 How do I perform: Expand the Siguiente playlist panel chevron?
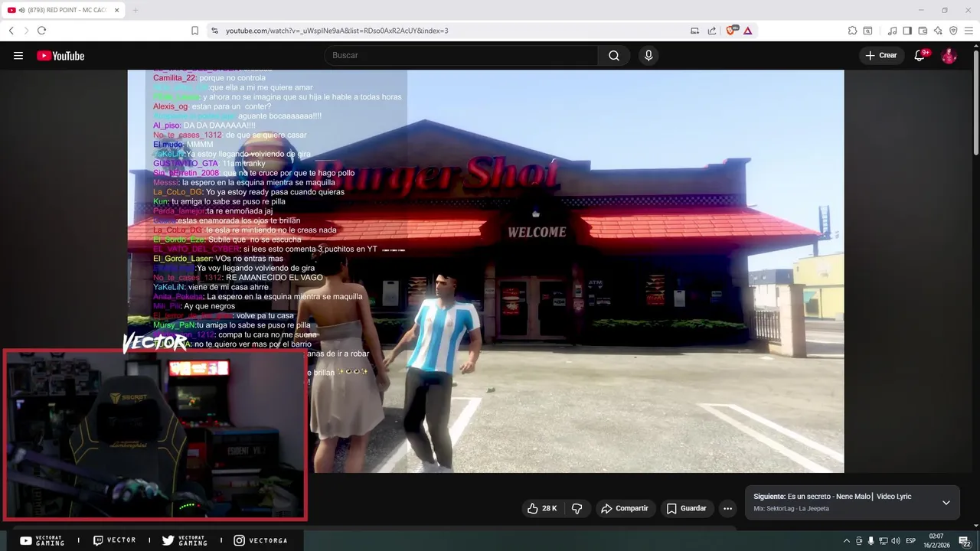pyautogui.click(x=946, y=503)
